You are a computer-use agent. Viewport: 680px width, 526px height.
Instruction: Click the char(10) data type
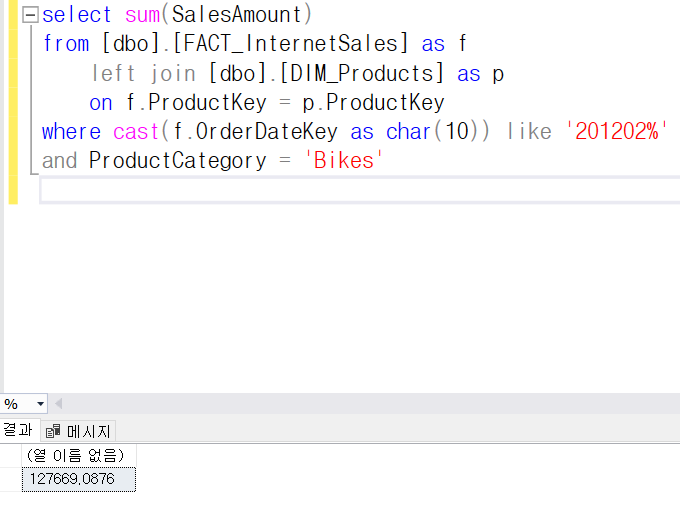[x=433, y=131]
